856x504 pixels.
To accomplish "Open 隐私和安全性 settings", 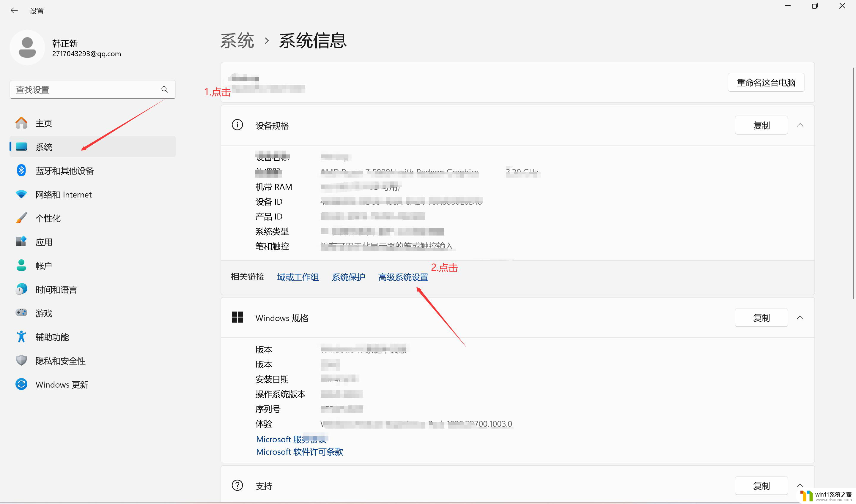I will pyautogui.click(x=93, y=361).
